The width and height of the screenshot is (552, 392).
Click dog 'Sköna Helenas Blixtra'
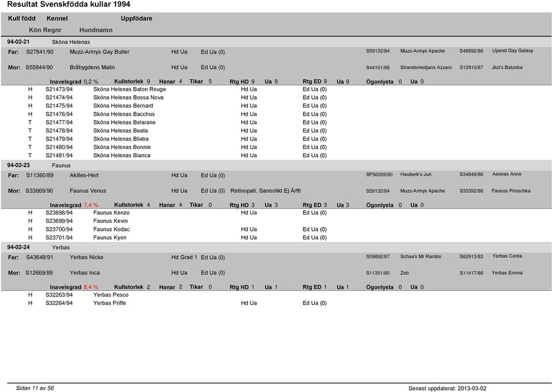pos(121,139)
